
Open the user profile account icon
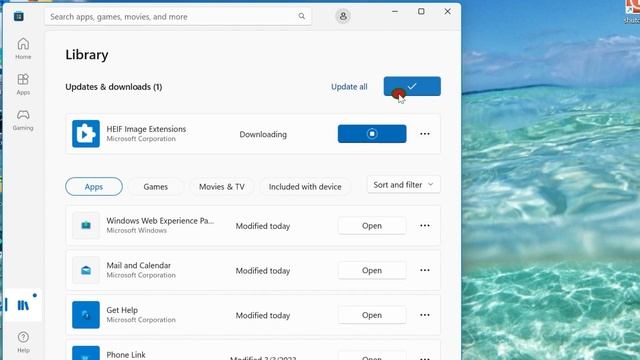(343, 16)
